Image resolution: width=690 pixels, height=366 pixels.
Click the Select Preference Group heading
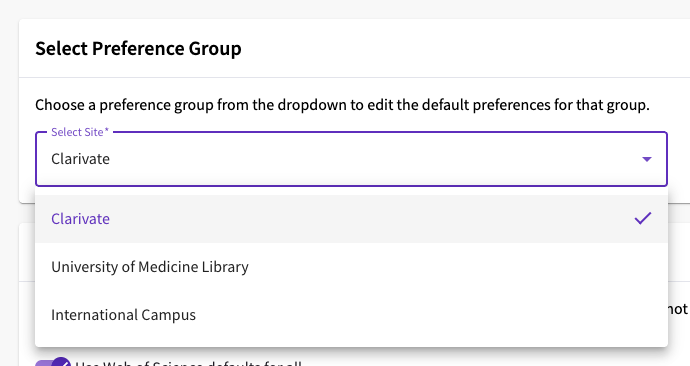click(138, 48)
